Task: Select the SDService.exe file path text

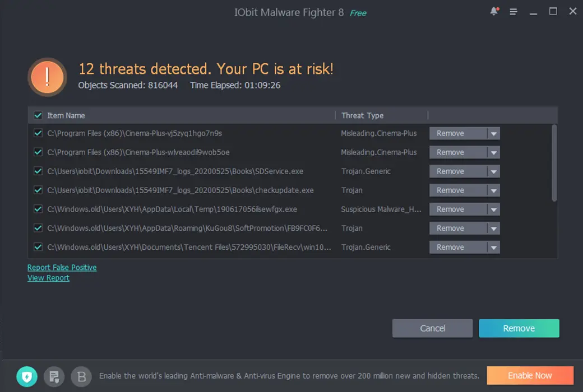Action: point(175,171)
